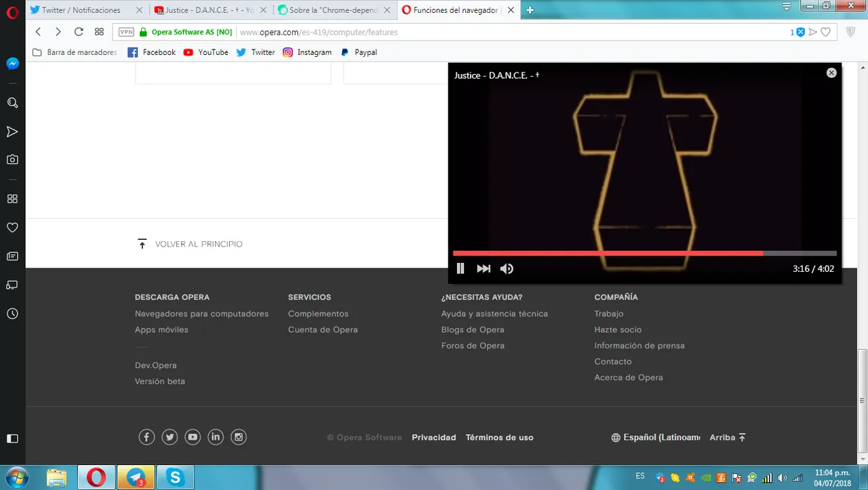
Task: Open Navegadores para computadores link
Action: coord(201,314)
